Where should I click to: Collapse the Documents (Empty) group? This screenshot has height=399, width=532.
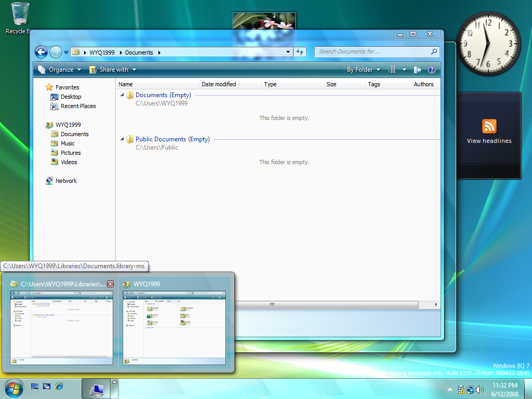123,95
